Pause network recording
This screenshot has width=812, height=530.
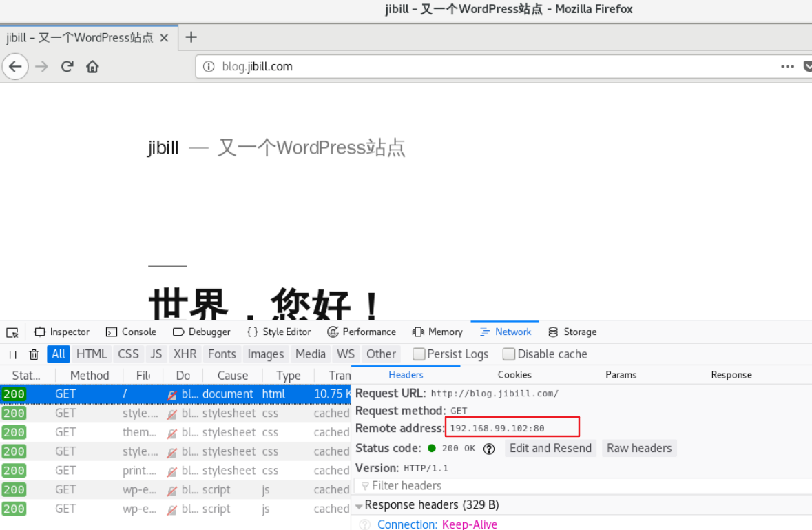(x=13, y=354)
